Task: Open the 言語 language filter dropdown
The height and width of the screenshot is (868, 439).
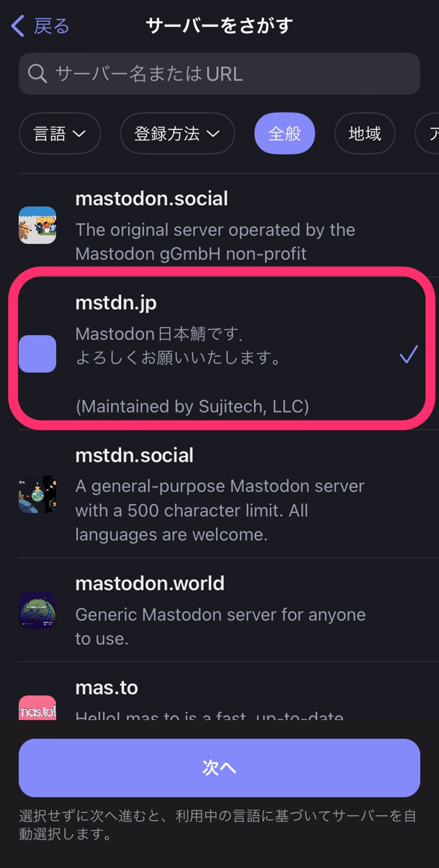Action: [60, 134]
